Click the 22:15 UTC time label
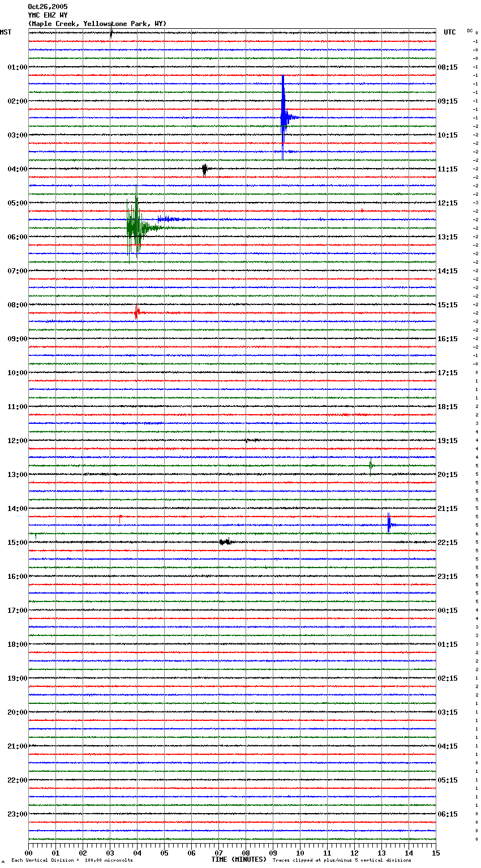481x868 pixels. [448, 543]
